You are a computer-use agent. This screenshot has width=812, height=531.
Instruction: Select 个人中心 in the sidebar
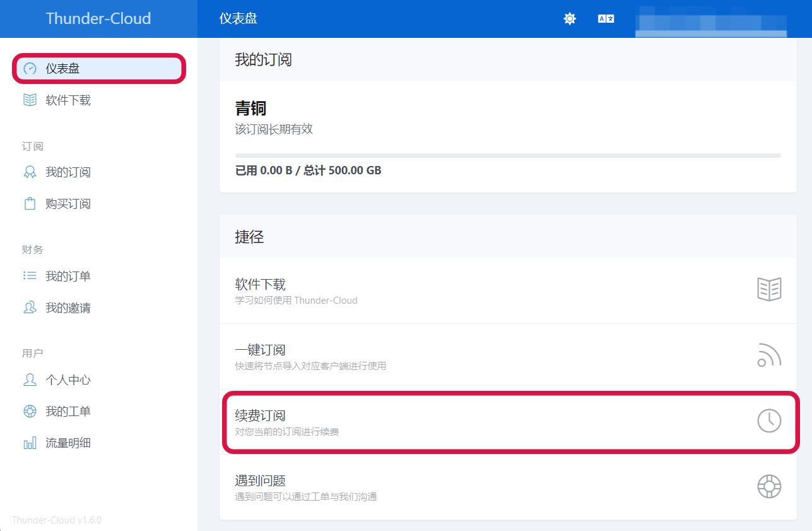click(68, 380)
